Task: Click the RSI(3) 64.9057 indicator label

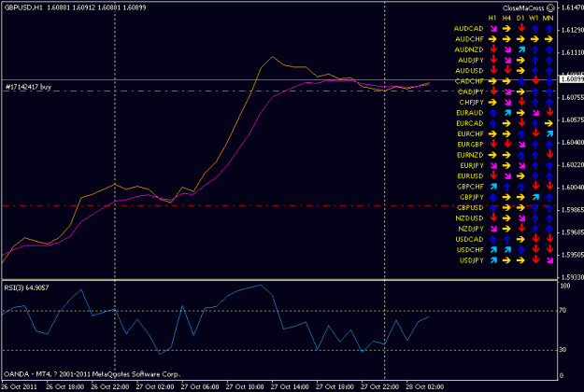Action: point(26,287)
